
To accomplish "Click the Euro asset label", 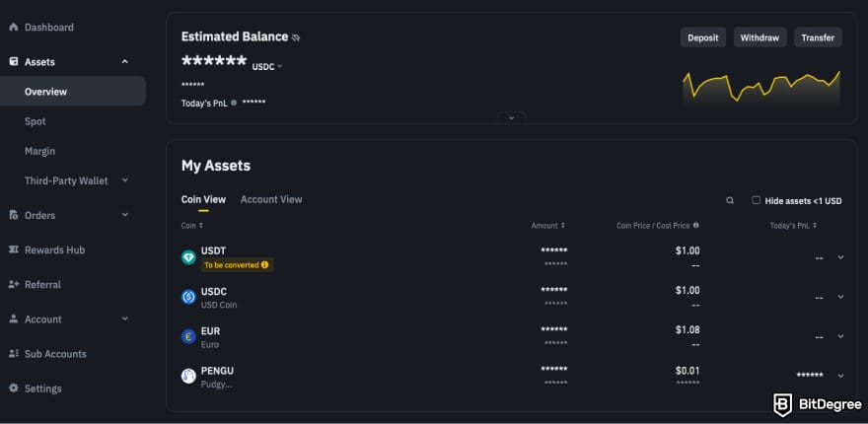I will [x=210, y=344].
